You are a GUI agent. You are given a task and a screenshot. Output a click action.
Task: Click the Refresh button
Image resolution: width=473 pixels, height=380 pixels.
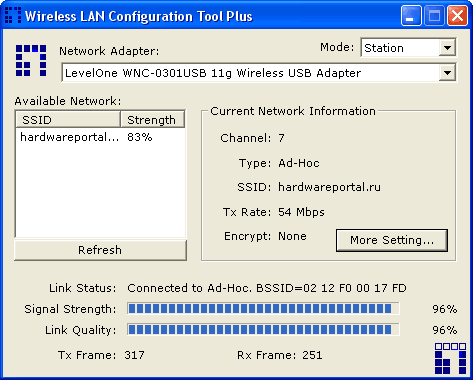tap(100, 250)
